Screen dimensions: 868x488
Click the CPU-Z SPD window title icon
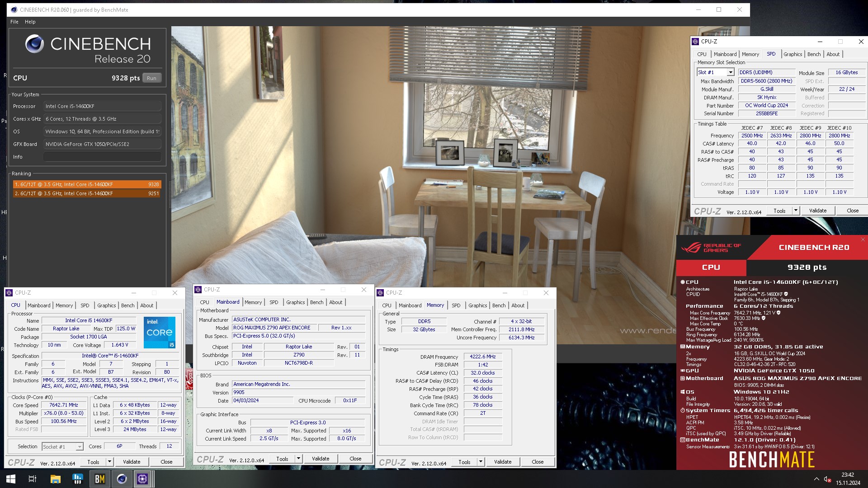[695, 41]
